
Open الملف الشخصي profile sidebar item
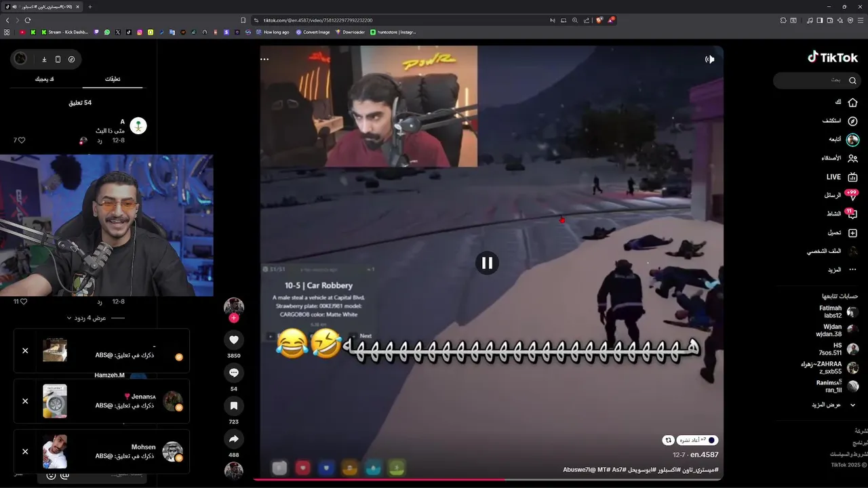tap(832, 251)
